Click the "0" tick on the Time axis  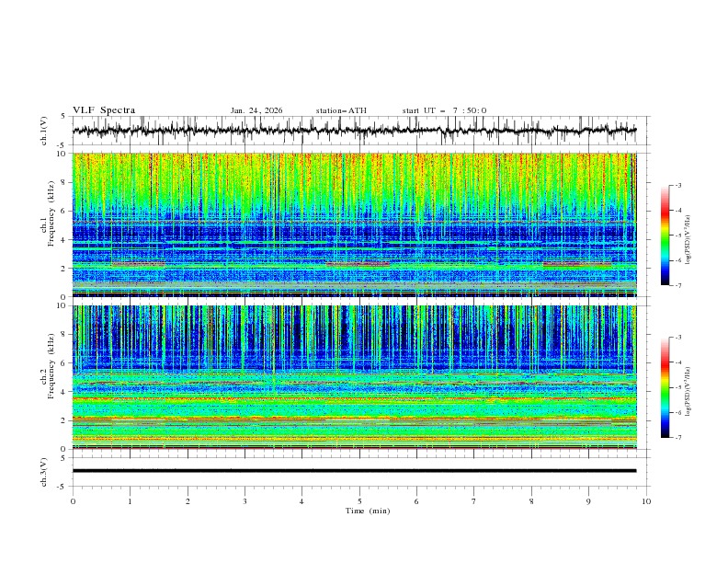[x=73, y=501]
